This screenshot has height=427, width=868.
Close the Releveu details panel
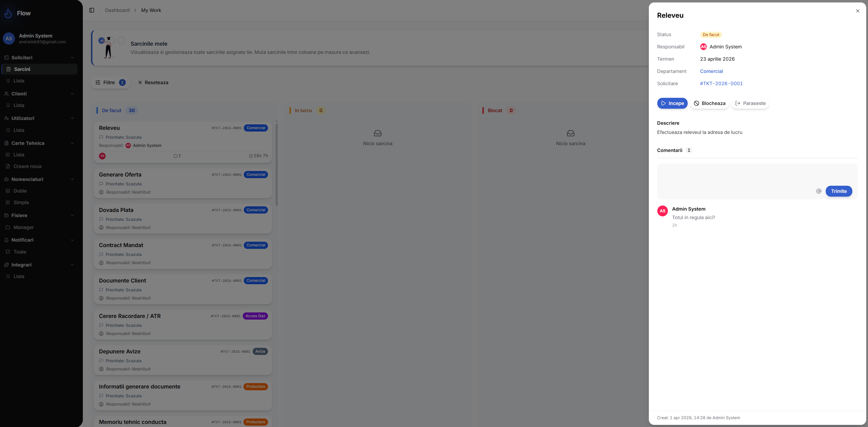pos(857,11)
